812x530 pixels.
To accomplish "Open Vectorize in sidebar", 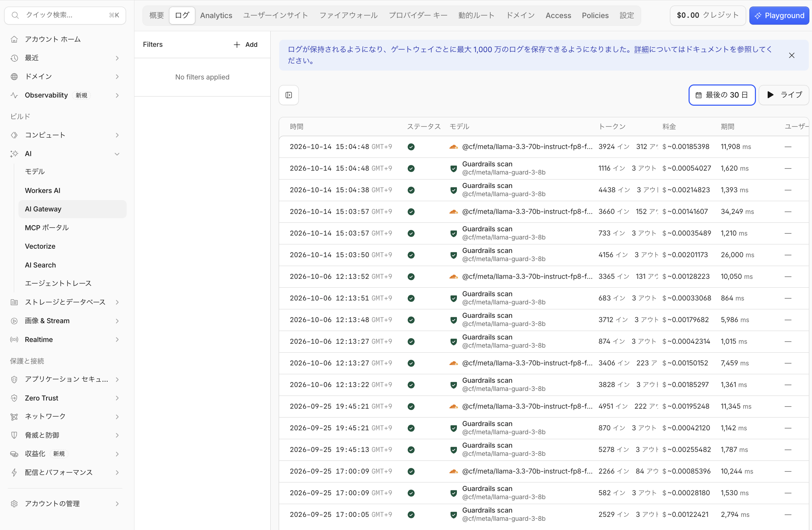I will (x=40, y=246).
